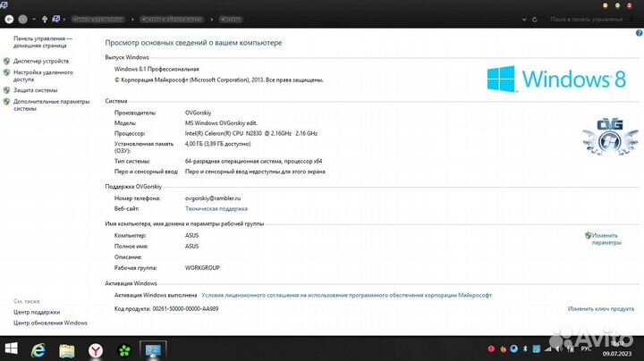Select email 'ovgorskiy@rambler.ru'

pos(213,198)
